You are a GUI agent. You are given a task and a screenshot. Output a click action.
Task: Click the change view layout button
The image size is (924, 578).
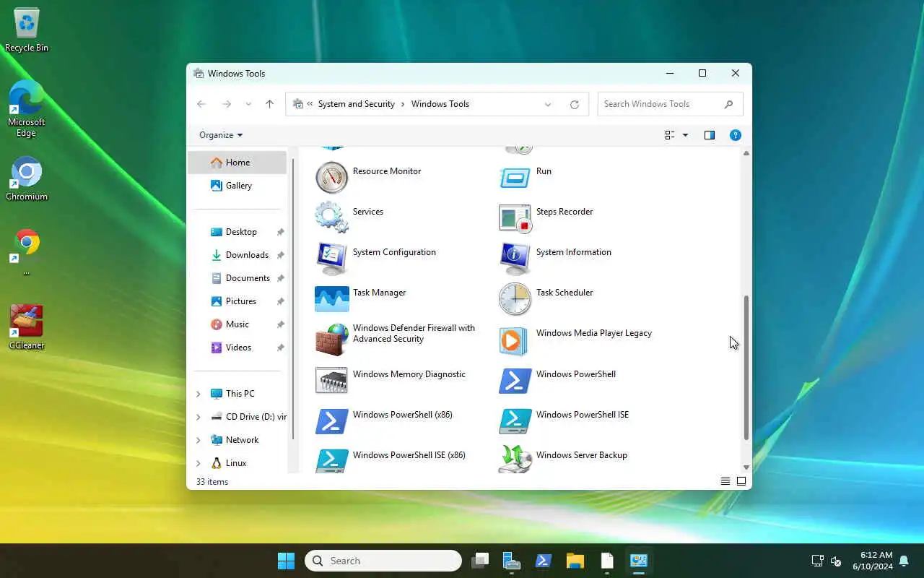pos(670,135)
